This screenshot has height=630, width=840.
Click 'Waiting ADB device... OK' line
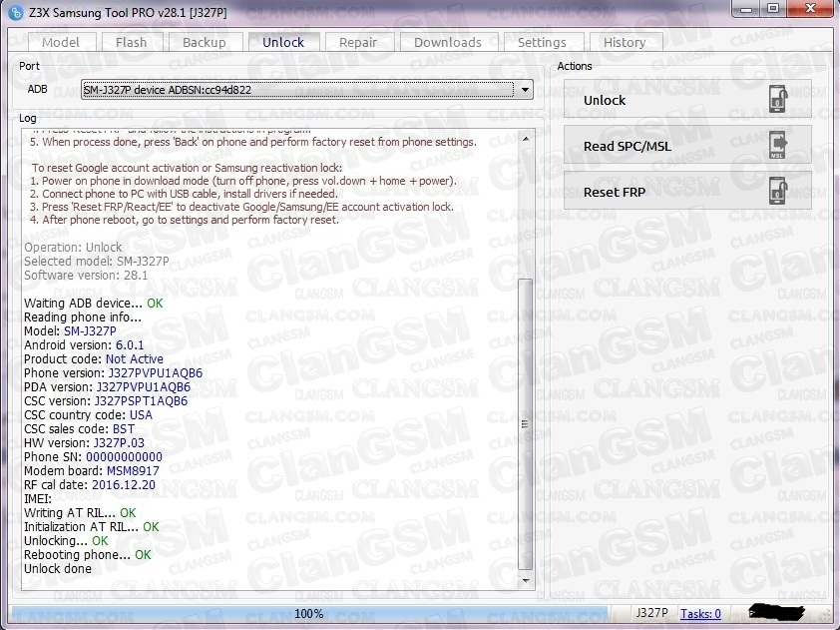tap(93, 304)
